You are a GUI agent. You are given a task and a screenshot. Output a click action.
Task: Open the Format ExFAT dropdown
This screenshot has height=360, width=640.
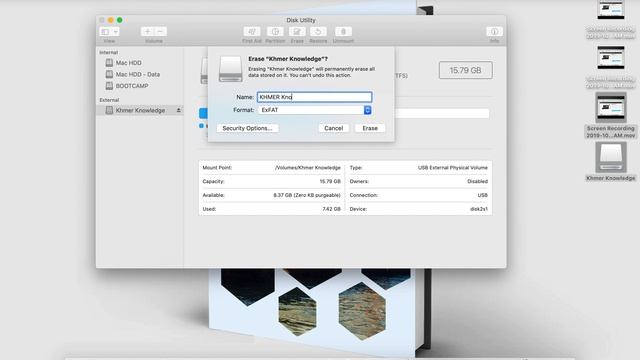coord(315,110)
